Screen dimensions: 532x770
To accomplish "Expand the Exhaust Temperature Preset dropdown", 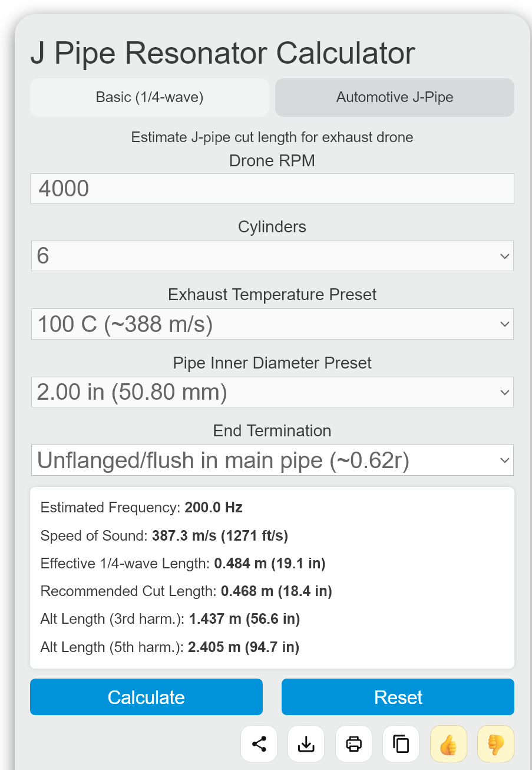I will coord(272,324).
